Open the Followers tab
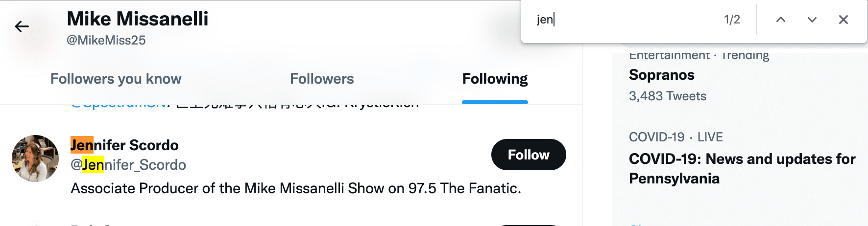Viewport: 868px width, 226px height. pyautogui.click(x=322, y=79)
